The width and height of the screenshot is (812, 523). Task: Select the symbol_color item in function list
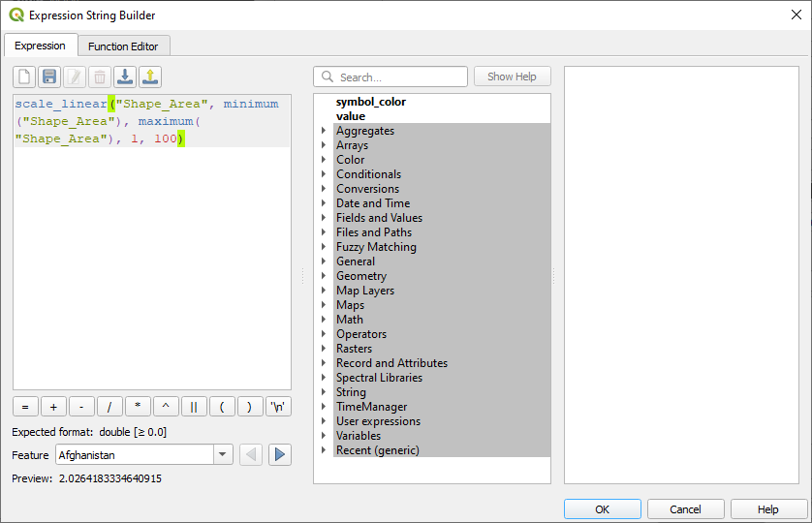pos(371,102)
